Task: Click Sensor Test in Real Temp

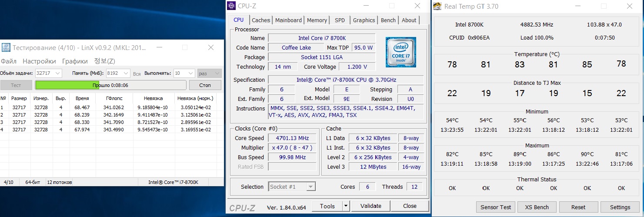Action: point(496,207)
